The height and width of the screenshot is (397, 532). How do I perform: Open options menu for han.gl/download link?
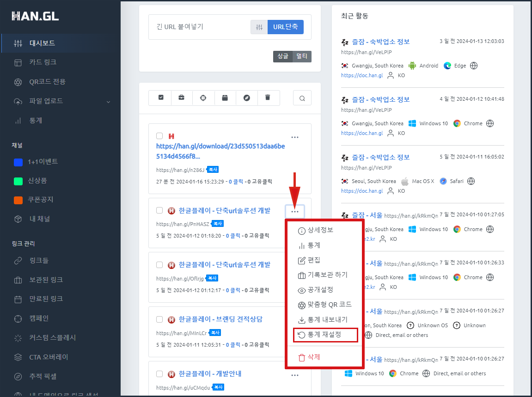pos(295,137)
